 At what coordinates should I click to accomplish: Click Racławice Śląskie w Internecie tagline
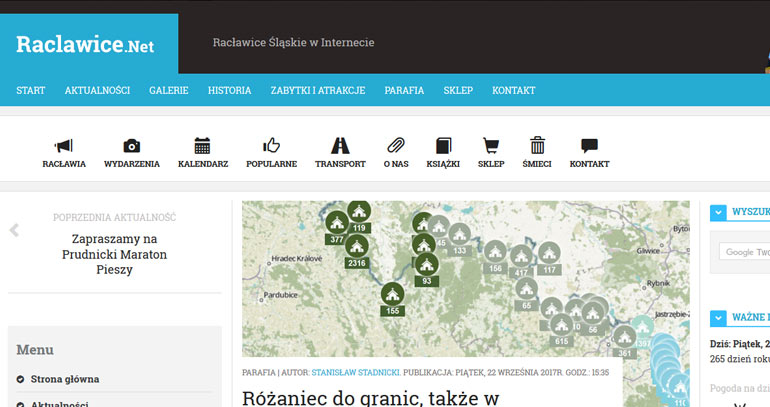coord(293,43)
